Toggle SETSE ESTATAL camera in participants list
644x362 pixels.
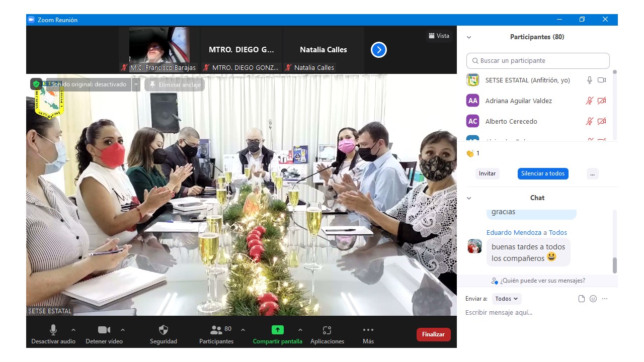click(602, 80)
